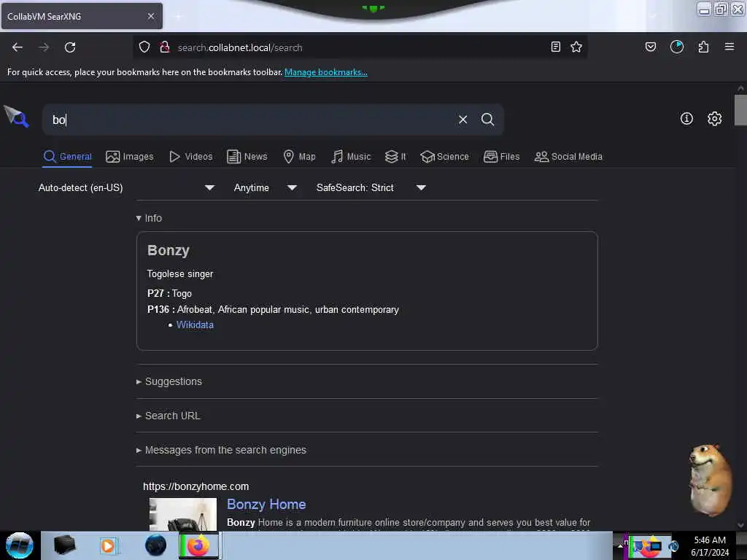Click the page vertical scrollbar thumb
This screenshot has height=560, width=747.
point(740,110)
